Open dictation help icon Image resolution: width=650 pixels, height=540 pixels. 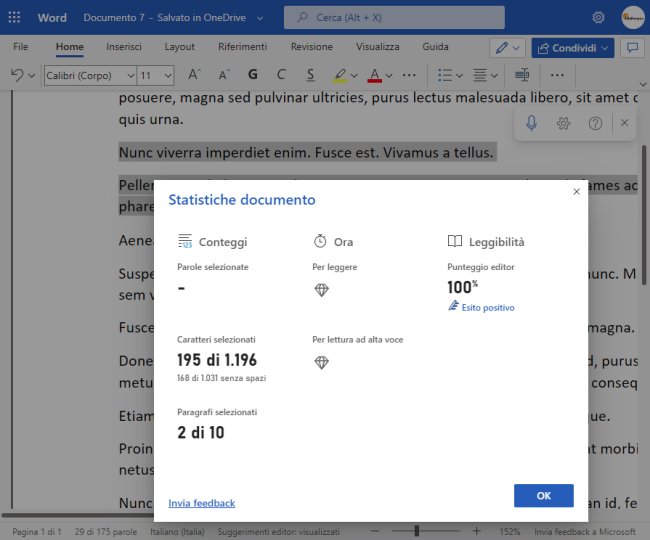point(595,123)
